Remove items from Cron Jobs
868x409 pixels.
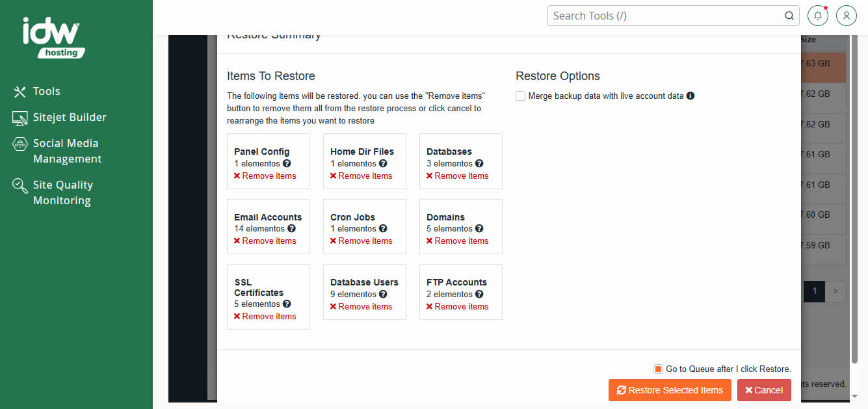pyautogui.click(x=361, y=241)
